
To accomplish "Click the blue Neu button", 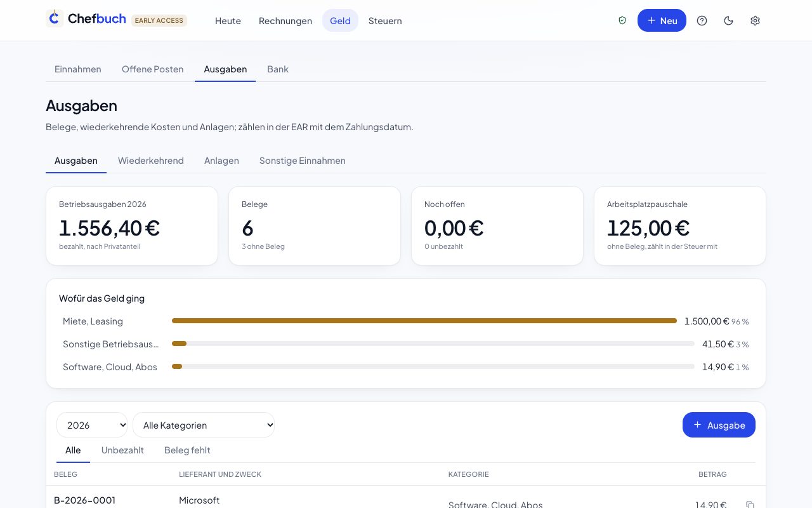I will click(662, 20).
